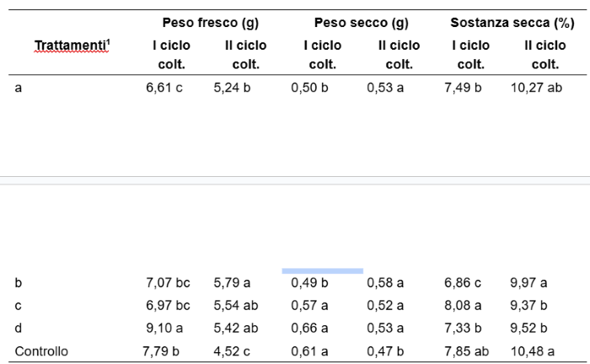Click the cell showing 9,10 a
Viewport: 590px width, 364px height.
167,326
